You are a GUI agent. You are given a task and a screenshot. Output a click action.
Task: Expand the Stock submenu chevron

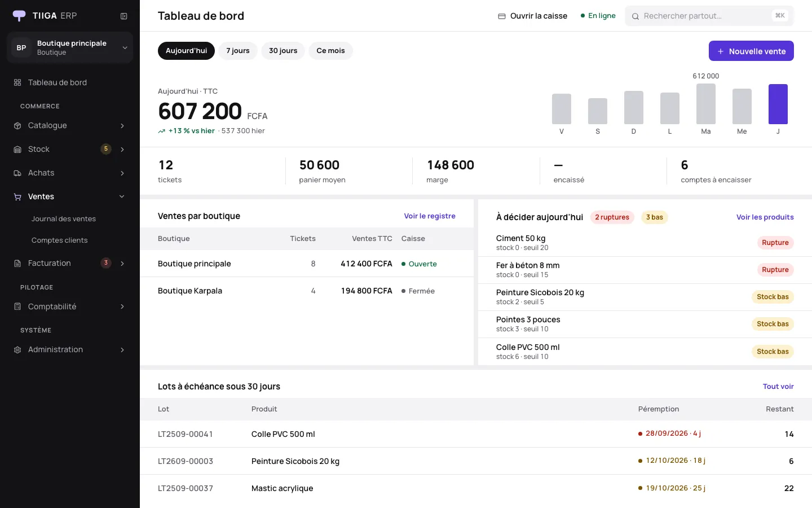point(122,149)
